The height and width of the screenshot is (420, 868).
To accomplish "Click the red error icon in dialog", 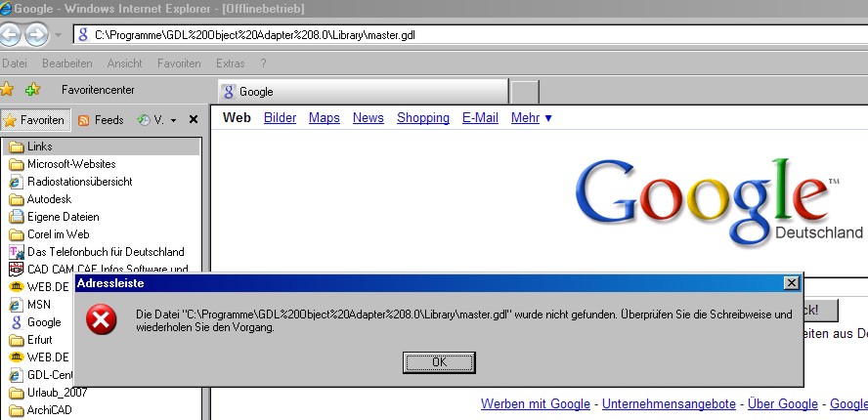I will (x=102, y=319).
